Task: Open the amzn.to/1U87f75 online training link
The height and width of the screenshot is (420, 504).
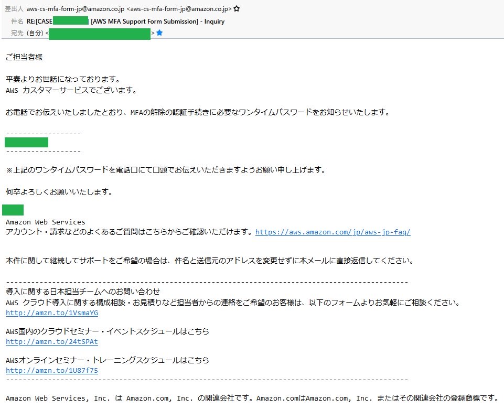Action: [52, 371]
